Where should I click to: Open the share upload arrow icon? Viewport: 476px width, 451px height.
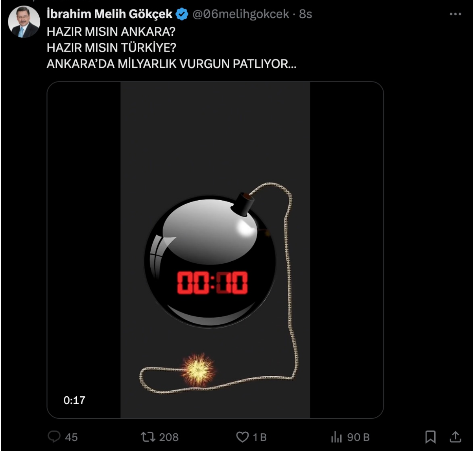pyautogui.click(x=455, y=437)
